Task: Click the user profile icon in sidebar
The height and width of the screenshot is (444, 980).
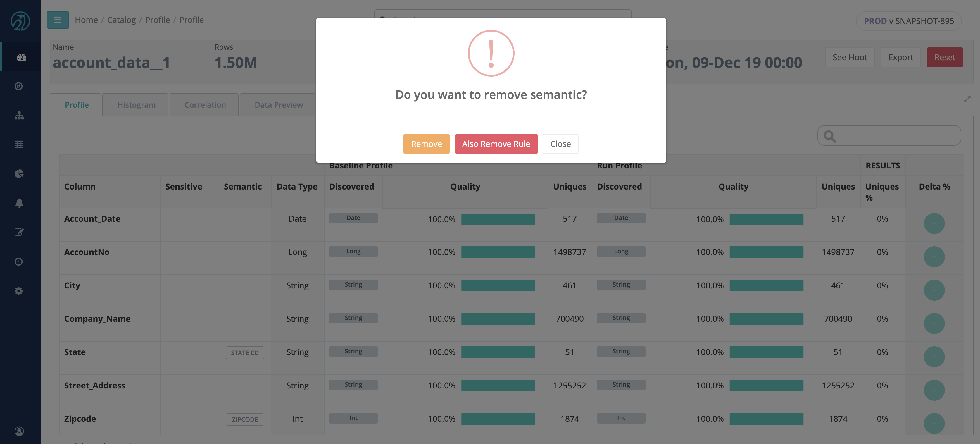Action: 19,431
